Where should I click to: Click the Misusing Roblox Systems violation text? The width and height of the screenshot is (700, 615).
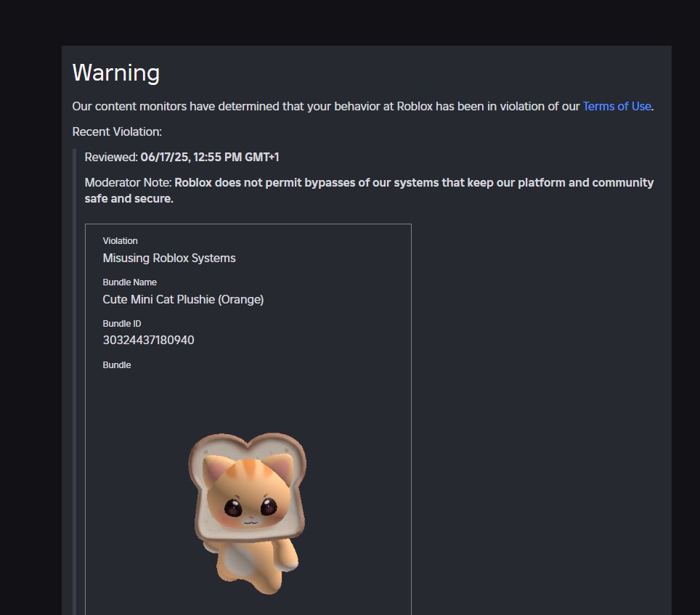169,258
